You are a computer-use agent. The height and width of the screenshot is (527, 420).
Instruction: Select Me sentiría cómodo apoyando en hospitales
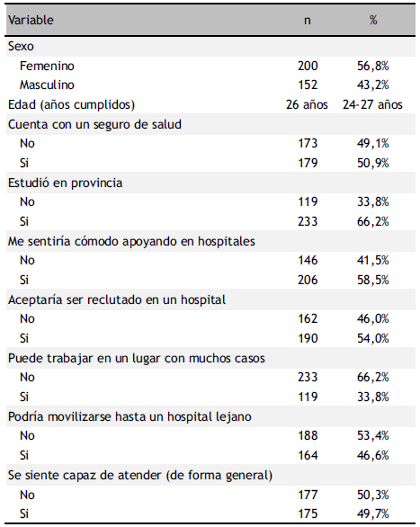click(x=131, y=241)
